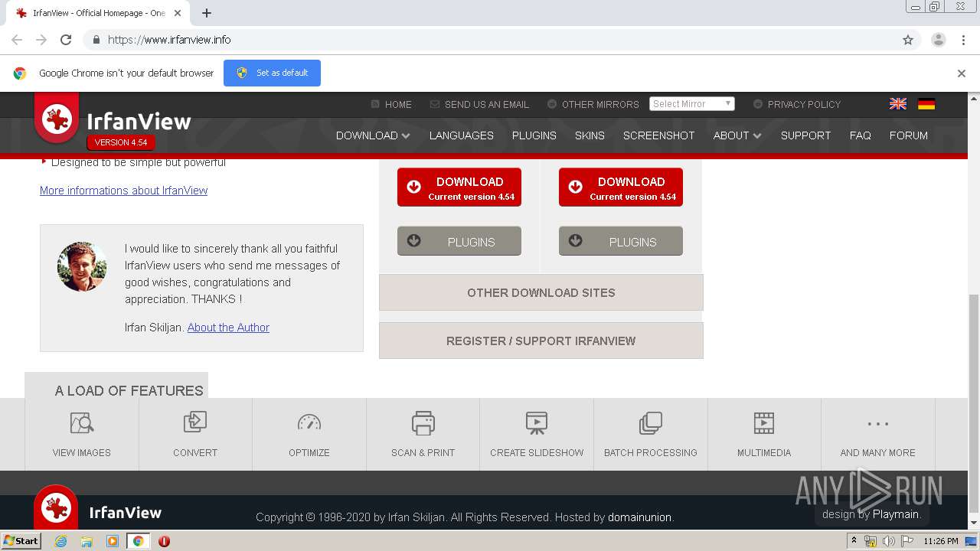Click the volume icon in system tray

tap(888, 541)
